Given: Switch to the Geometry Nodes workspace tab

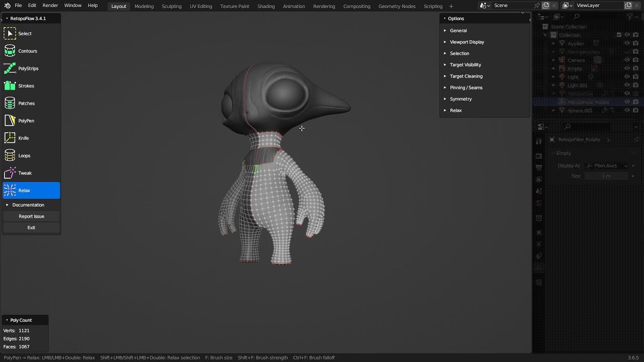Looking at the screenshot, I should pyautogui.click(x=397, y=6).
